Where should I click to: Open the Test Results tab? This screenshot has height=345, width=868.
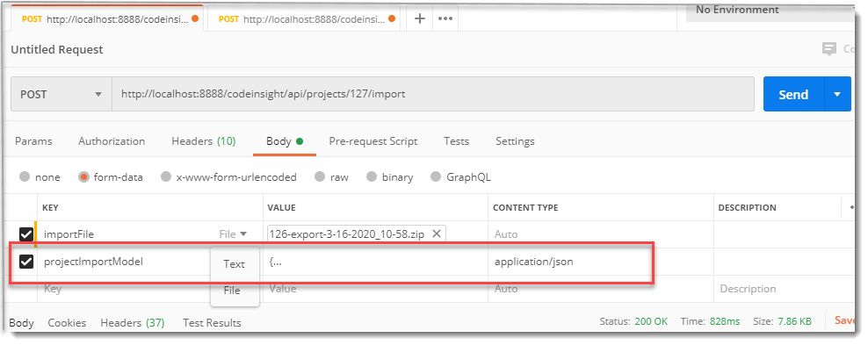pyautogui.click(x=212, y=323)
